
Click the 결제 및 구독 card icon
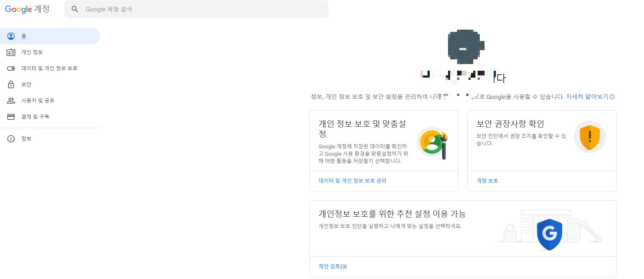[11, 117]
